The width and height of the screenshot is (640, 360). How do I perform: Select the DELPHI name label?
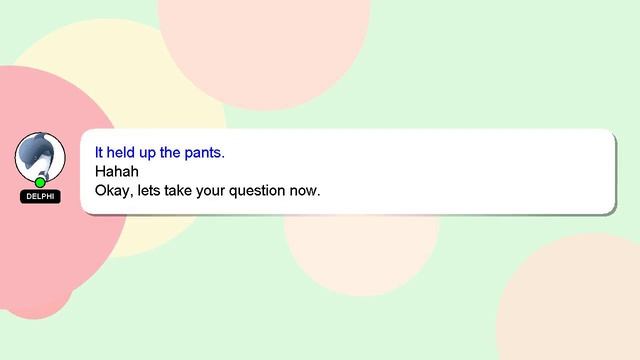pyautogui.click(x=40, y=196)
